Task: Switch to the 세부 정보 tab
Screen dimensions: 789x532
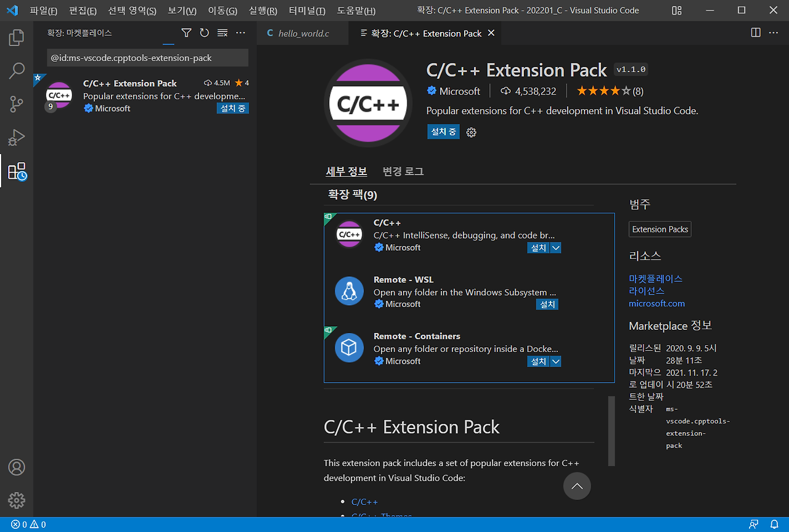Action: [x=346, y=171]
